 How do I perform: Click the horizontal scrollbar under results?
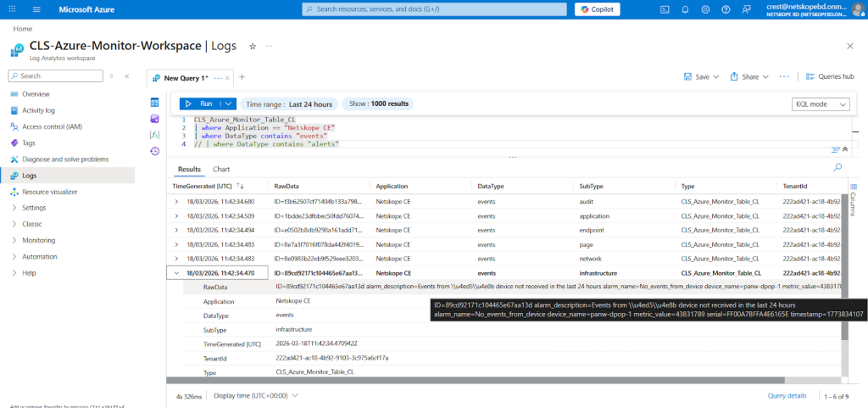coord(476,380)
